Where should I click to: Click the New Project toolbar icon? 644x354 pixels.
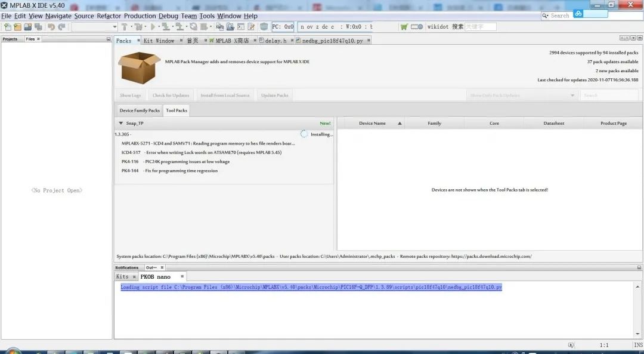(17, 27)
